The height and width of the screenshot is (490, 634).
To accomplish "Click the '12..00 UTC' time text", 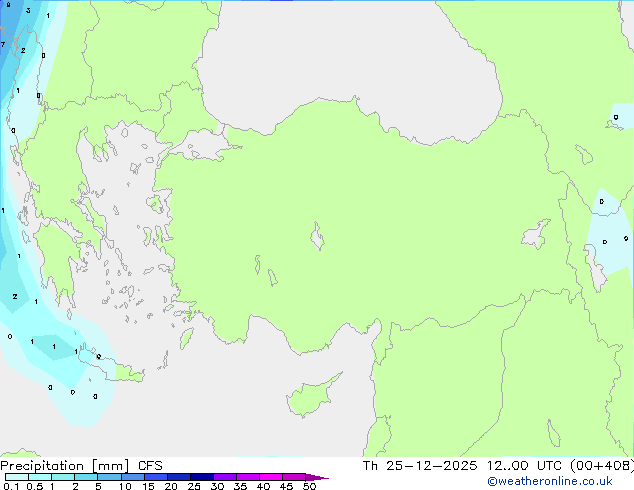I will tap(524, 466).
